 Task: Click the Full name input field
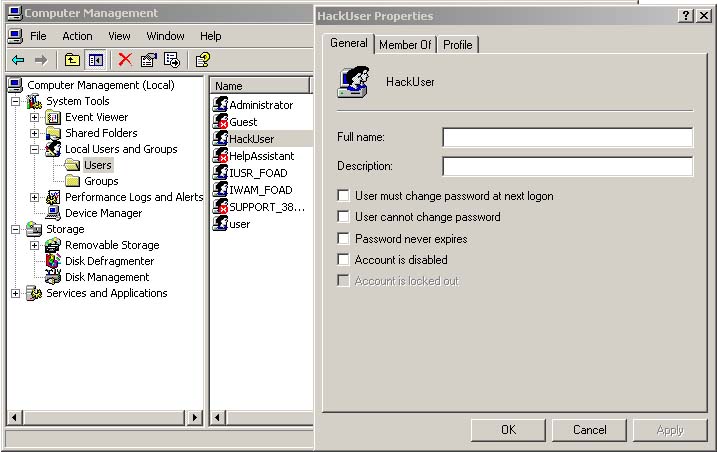(x=567, y=137)
